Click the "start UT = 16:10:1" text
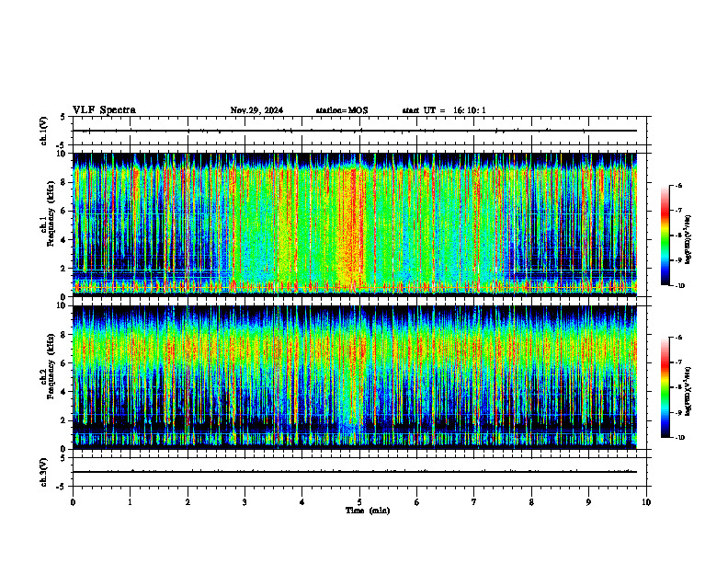This screenshot has width=728, height=563. [x=444, y=110]
